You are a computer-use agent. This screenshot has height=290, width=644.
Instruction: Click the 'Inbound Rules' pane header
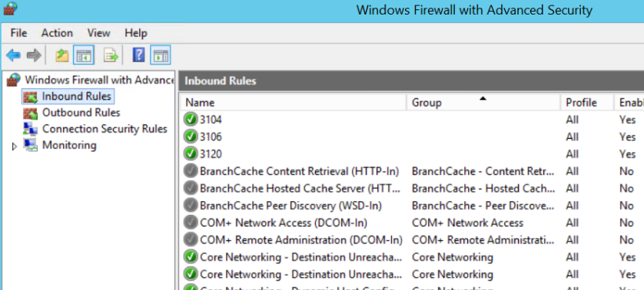click(x=411, y=81)
